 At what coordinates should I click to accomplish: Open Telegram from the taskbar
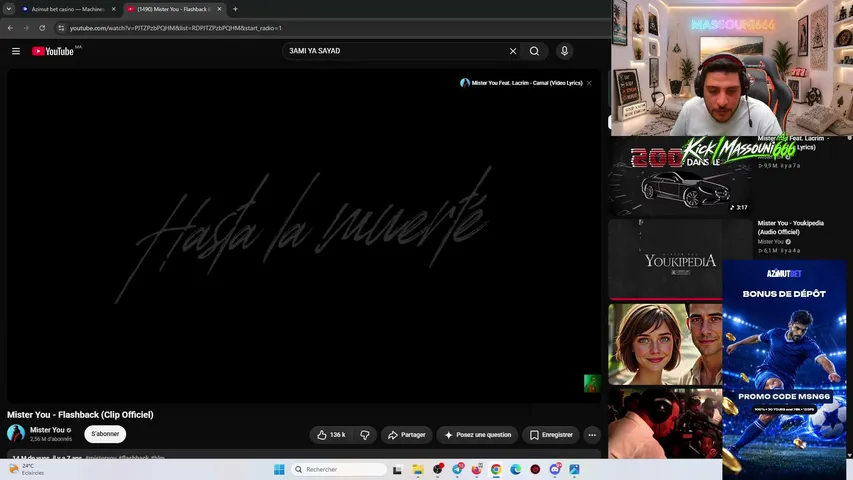click(x=457, y=469)
